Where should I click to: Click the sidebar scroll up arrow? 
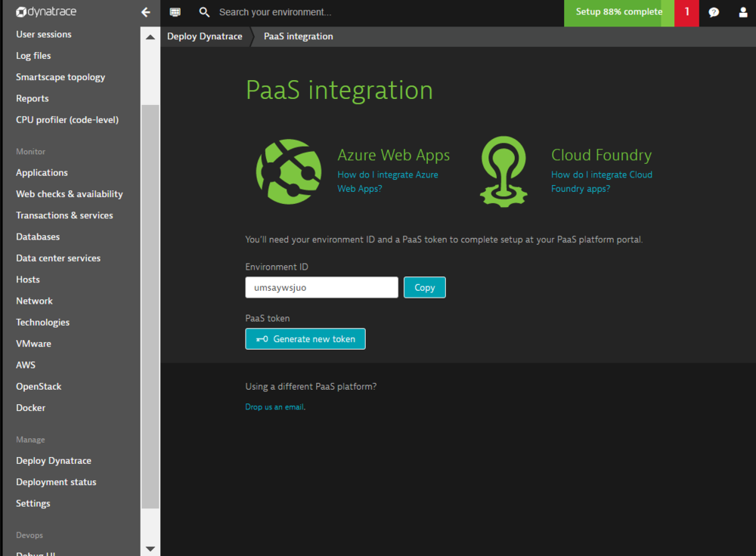(x=150, y=37)
